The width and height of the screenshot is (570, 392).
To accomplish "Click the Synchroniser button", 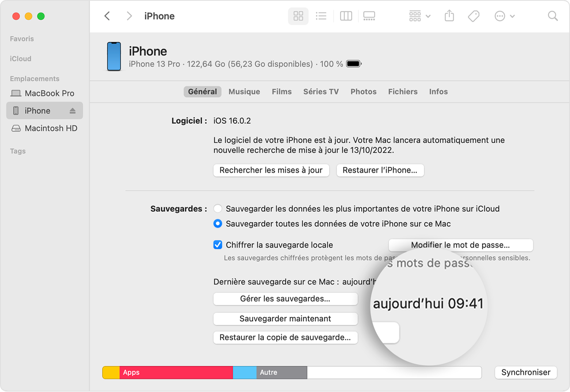I will (x=526, y=372).
